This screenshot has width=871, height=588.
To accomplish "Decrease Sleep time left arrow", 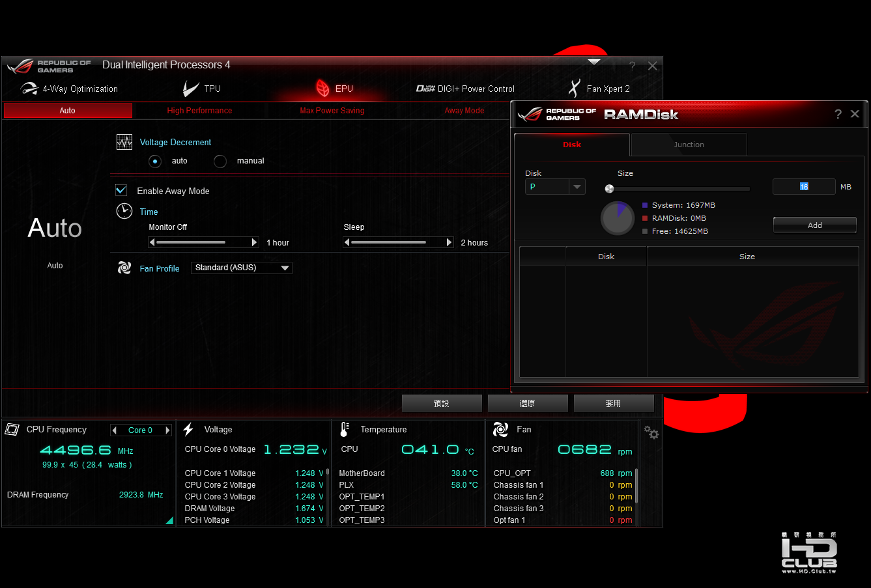I will point(347,242).
